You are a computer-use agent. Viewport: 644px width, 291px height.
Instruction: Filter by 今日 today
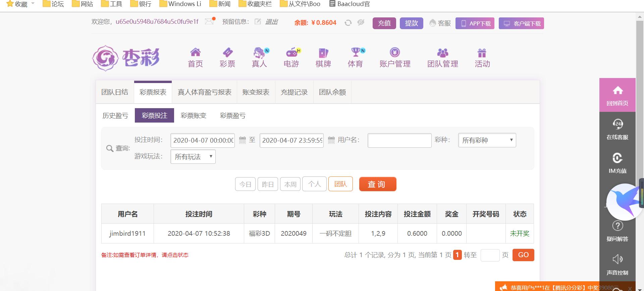pos(246,184)
